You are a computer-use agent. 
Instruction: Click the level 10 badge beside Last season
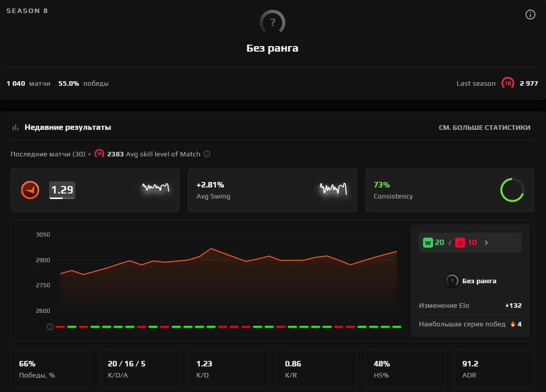click(x=508, y=83)
